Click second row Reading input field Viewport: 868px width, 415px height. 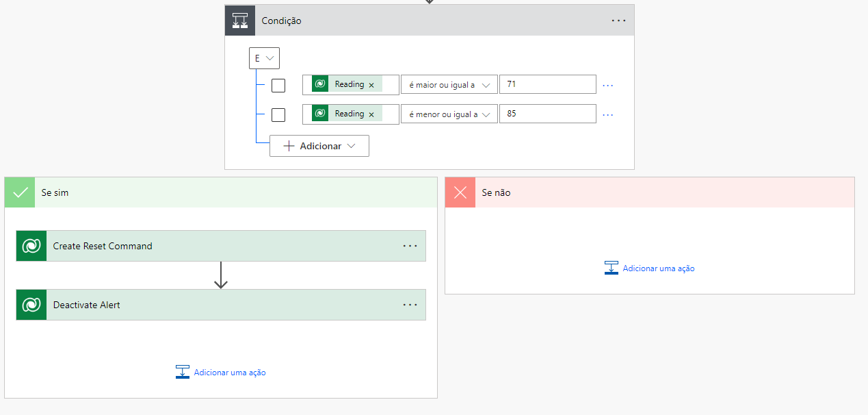(x=351, y=114)
